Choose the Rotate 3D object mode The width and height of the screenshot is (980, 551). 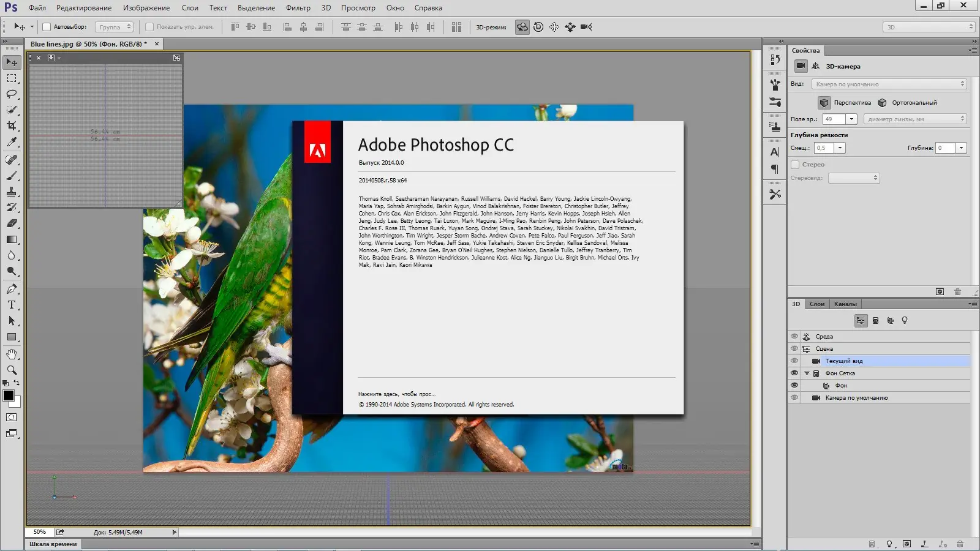(522, 27)
